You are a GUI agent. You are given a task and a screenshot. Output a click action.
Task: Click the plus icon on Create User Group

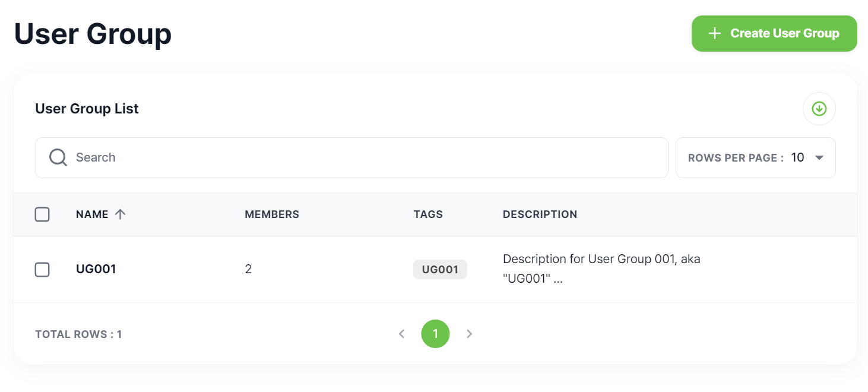[x=714, y=33]
